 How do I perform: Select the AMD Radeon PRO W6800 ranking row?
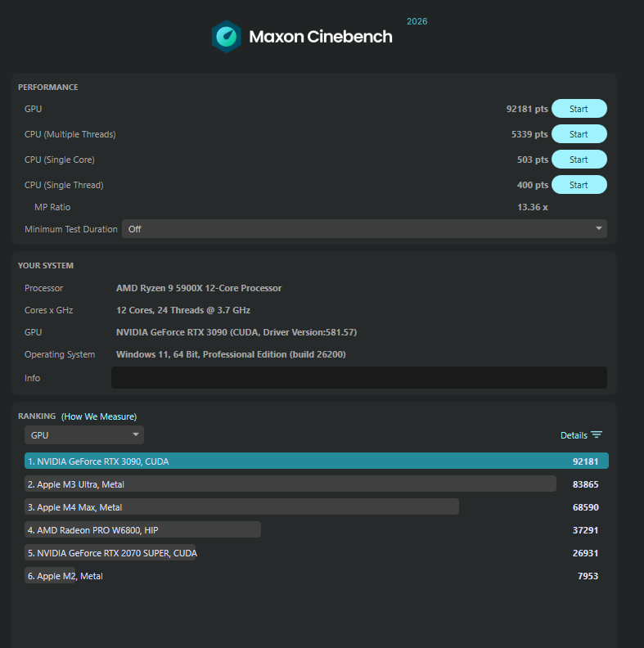pyautogui.click(x=142, y=530)
